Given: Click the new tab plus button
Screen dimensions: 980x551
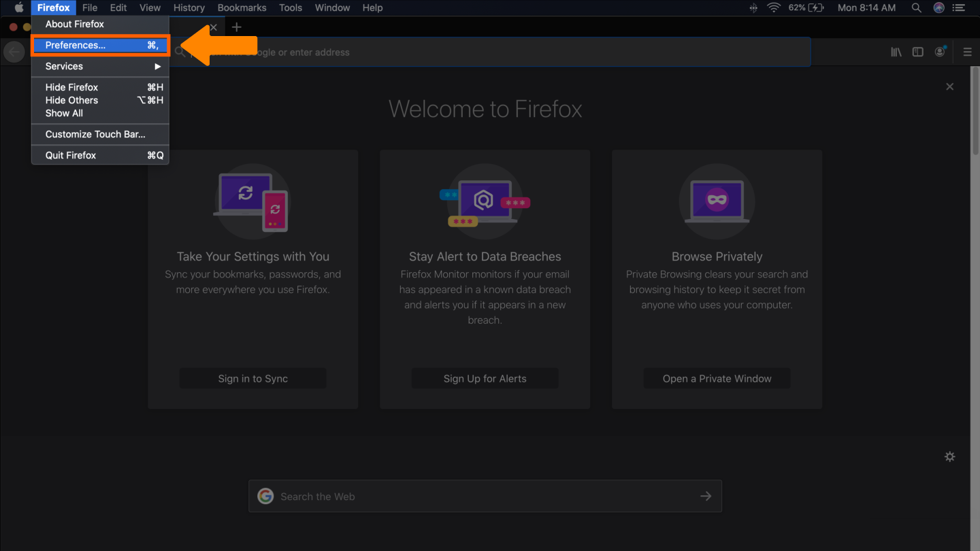Looking at the screenshot, I should (x=236, y=27).
